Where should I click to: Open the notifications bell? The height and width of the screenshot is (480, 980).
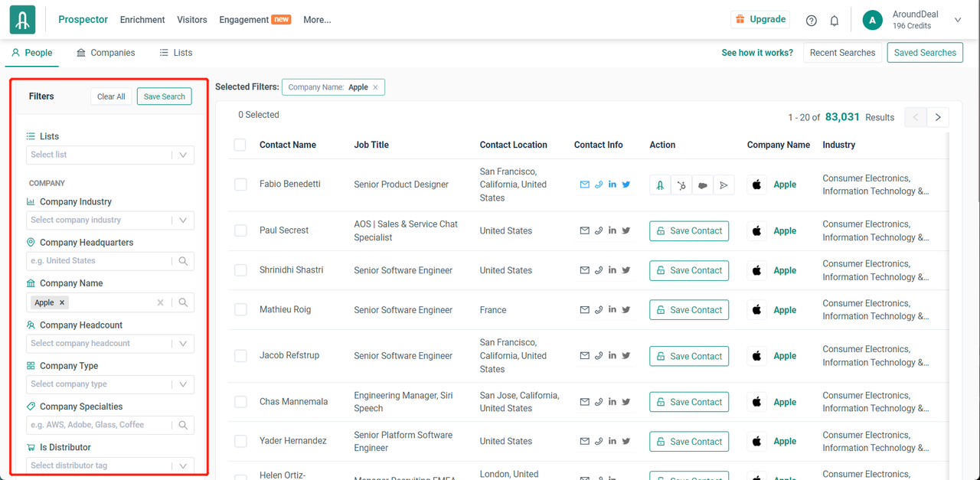click(835, 21)
